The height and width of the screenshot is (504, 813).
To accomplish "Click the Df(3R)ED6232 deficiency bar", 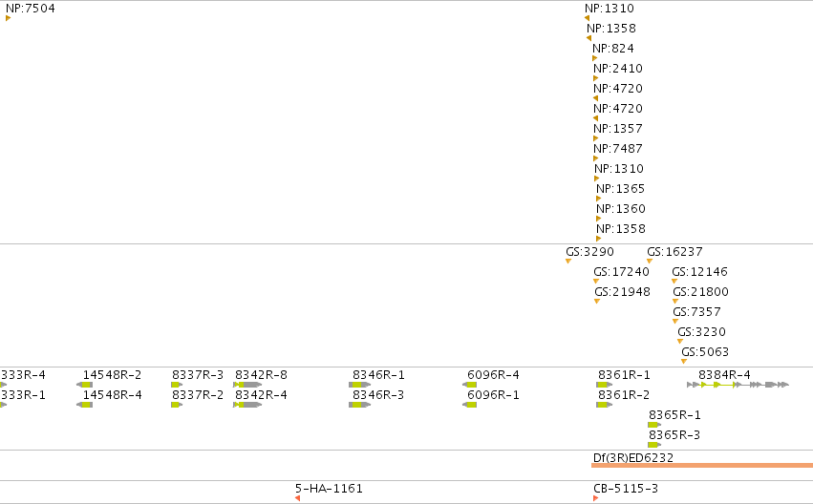I will (x=702, y=465).
